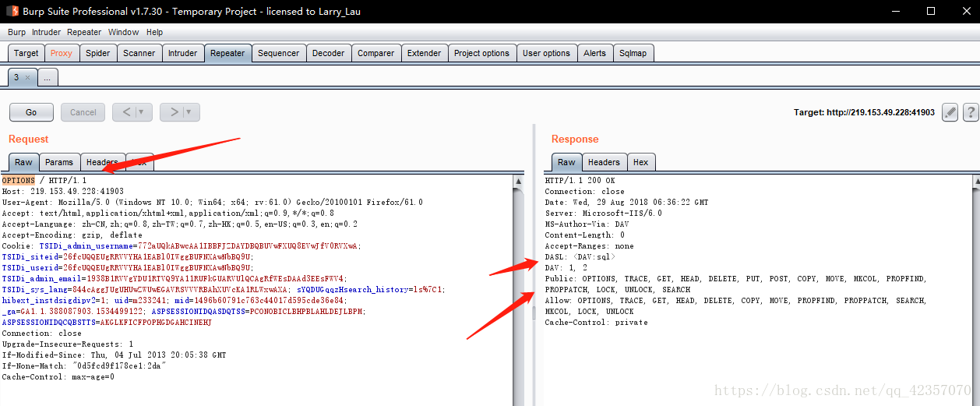Click the DASL: <DAV:sql> line
Viewport: 980px width, 406px height.
pos(580,256)
